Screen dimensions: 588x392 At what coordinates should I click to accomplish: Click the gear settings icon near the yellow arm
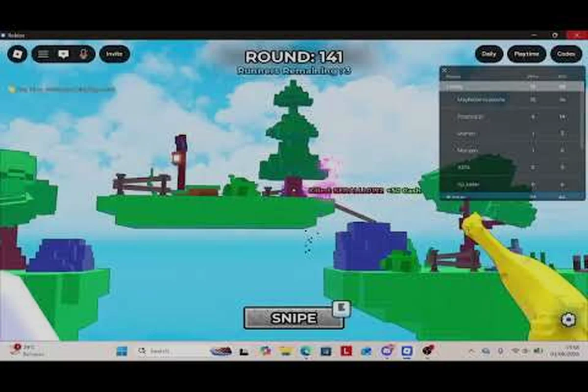568,320
